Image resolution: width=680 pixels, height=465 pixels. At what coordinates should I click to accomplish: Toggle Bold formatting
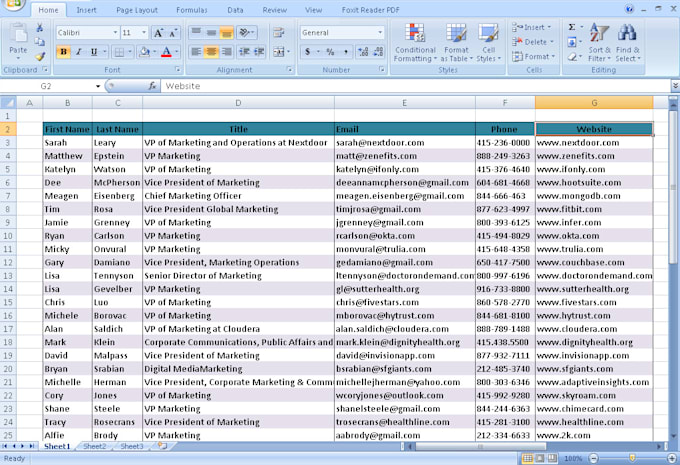click(x=63, y=52)
